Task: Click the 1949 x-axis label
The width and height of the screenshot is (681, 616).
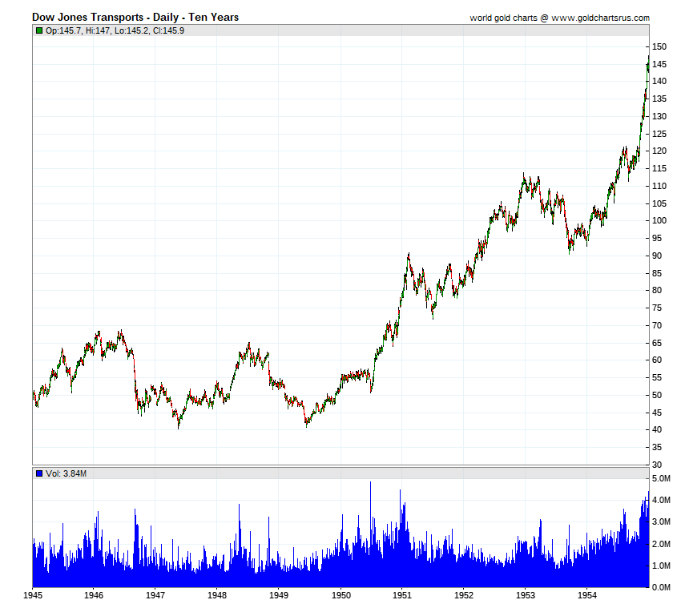Action: click(x=278, y=595)
